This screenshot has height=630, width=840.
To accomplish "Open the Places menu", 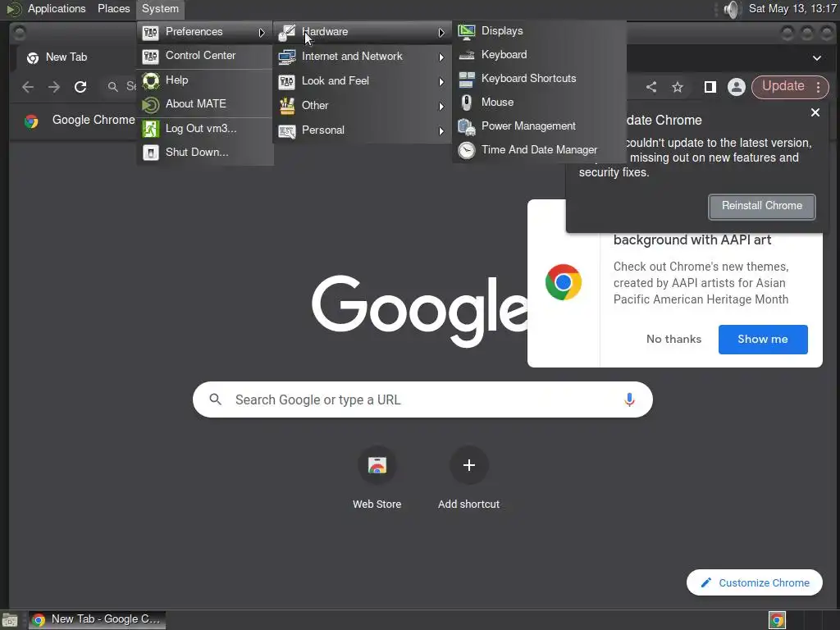I will (113, 8).
